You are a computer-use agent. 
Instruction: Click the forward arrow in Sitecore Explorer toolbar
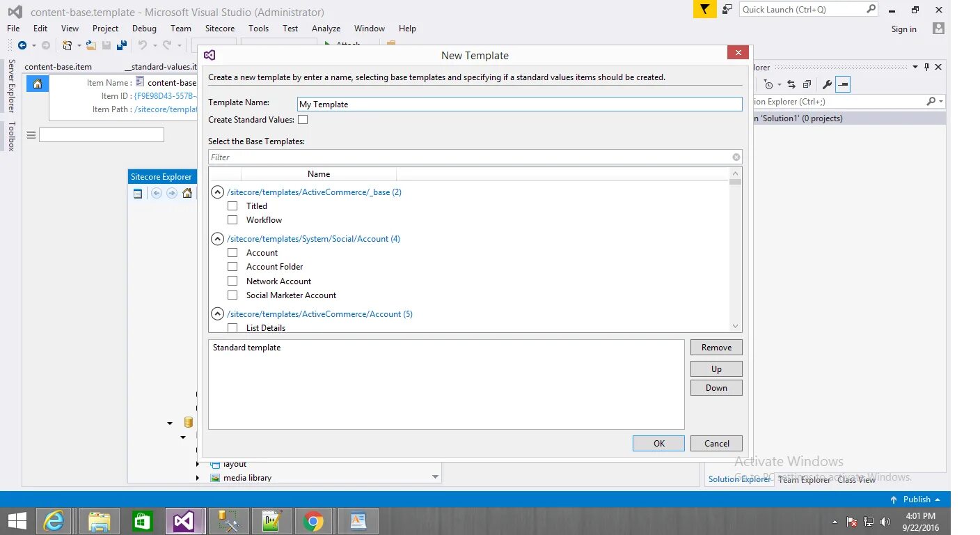pos(172,193)
